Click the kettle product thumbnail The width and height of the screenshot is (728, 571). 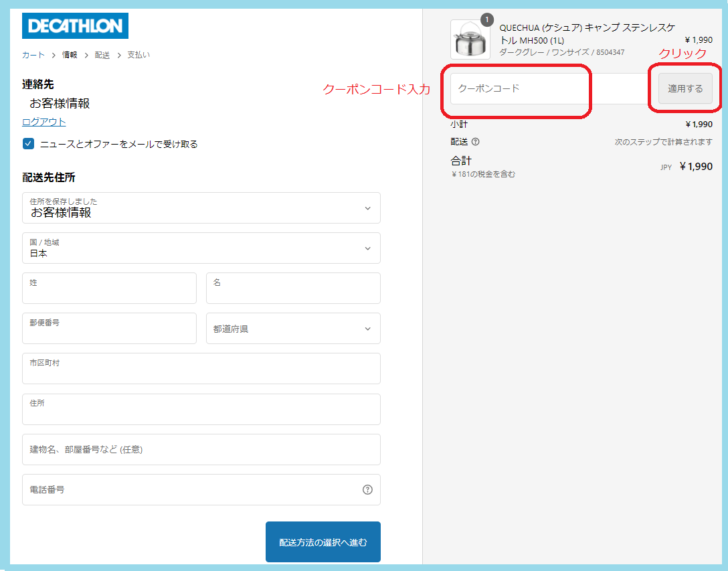pyautogui.click(x=470, y=40)
